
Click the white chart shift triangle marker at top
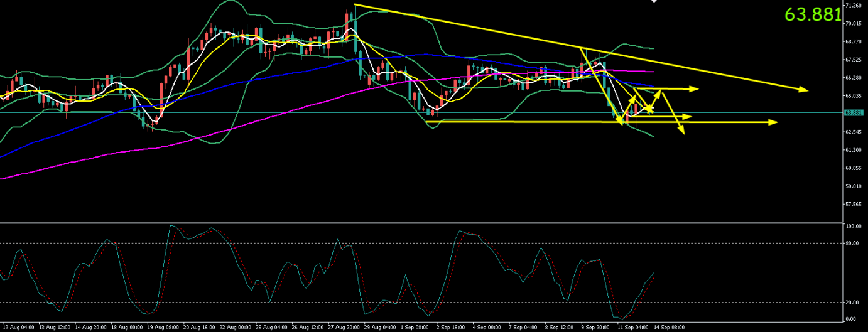tap(654, 2)
